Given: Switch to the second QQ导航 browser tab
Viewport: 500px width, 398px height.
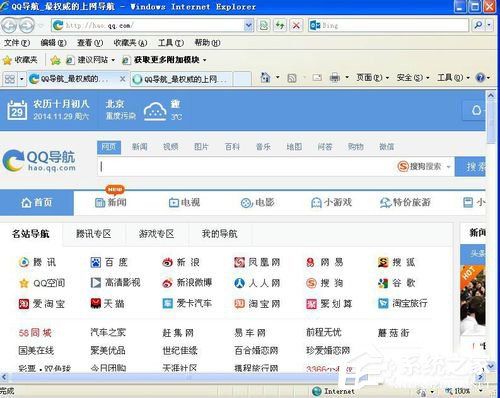Looking at the screenshot, I should point(181,79).
